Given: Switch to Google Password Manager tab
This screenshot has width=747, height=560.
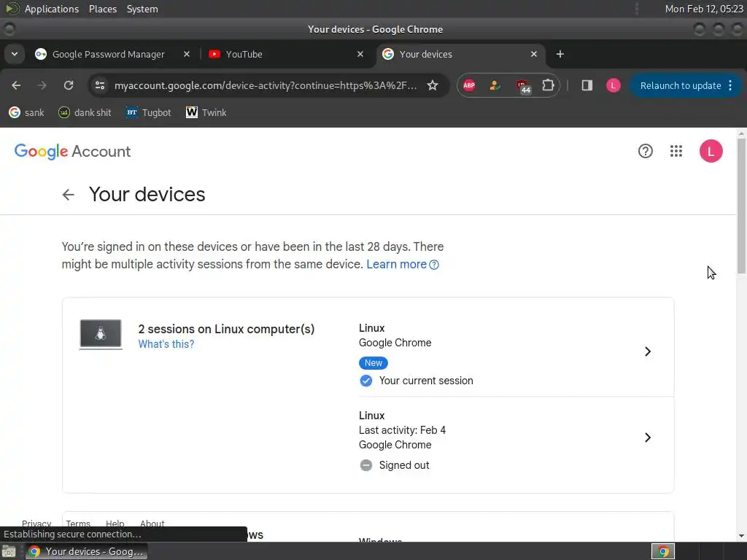Looking at the screenshot, I should (108, 54).
